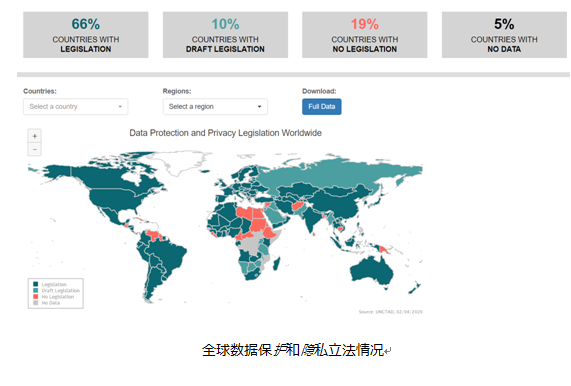This screenshot has height=386, width=571.
Task: Click the region dropdown arrow
Action: pyautogui.click(x=259, y=107)
